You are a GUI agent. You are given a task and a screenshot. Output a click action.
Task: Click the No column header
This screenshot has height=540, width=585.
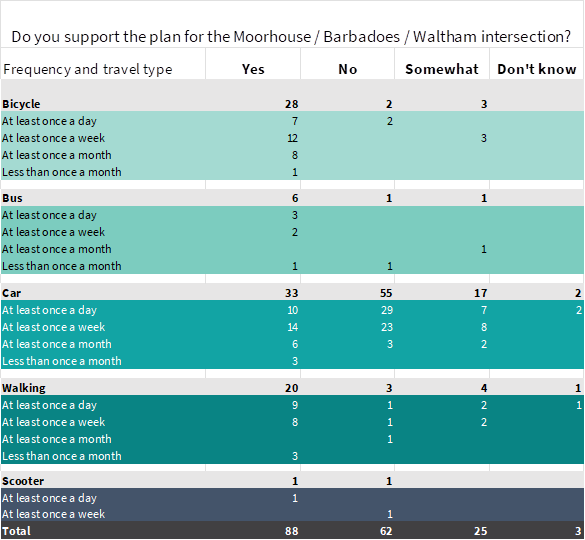coord(347,69)
